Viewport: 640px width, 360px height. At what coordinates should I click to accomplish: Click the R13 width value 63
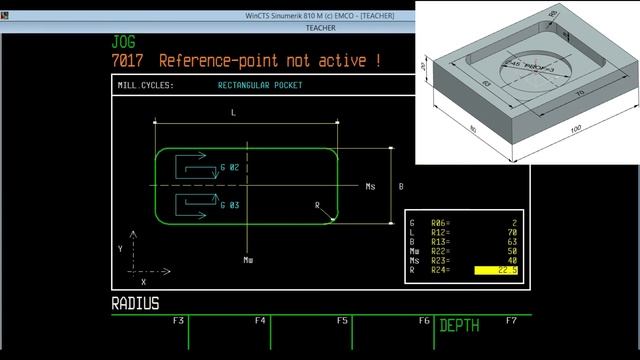pyautogui.click(x=512, y=242)
